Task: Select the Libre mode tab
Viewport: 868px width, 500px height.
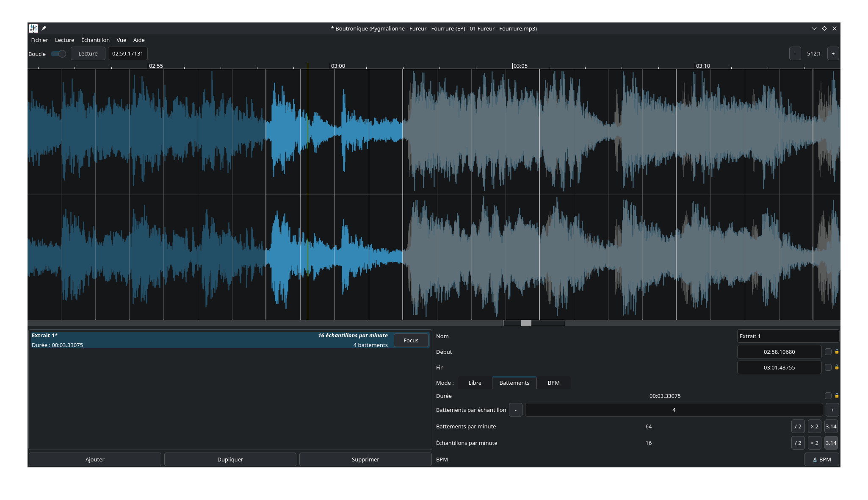Action: pos(475,383)
